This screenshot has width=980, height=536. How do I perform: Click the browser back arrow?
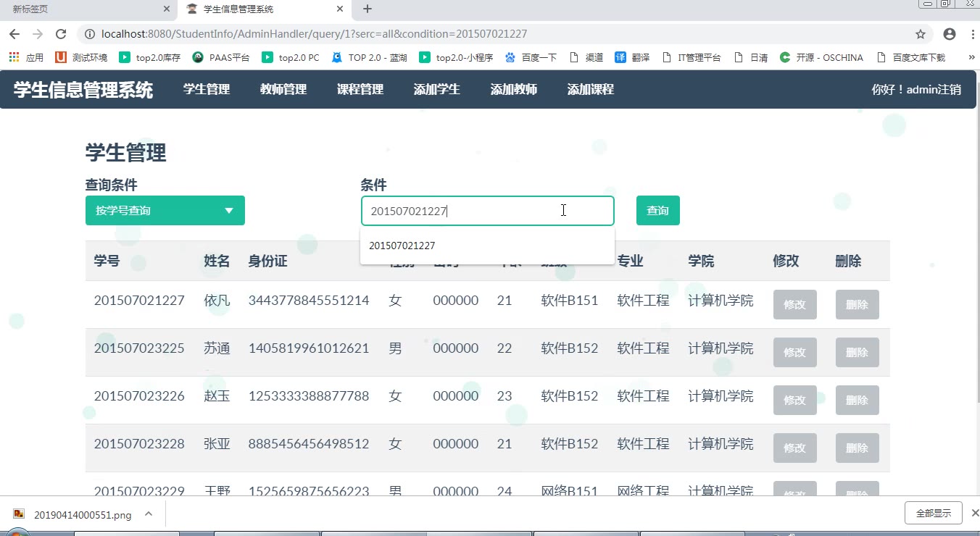[14, 34]
